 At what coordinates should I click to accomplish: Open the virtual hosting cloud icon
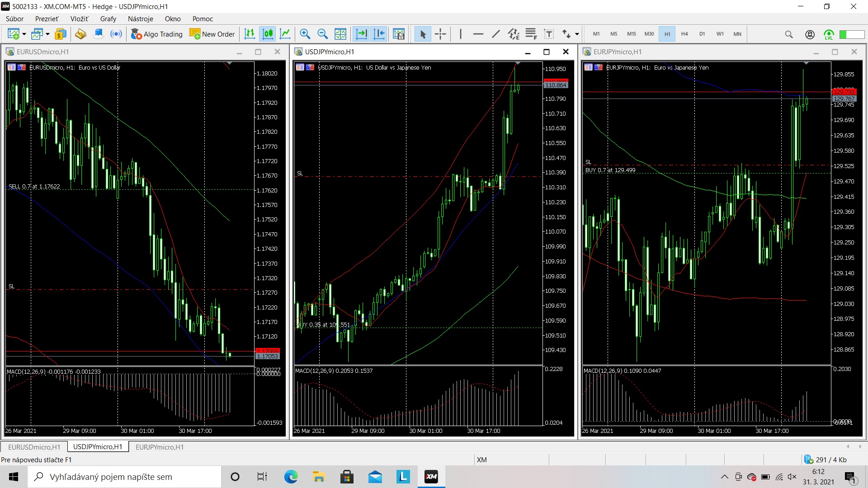pos(99,34)
